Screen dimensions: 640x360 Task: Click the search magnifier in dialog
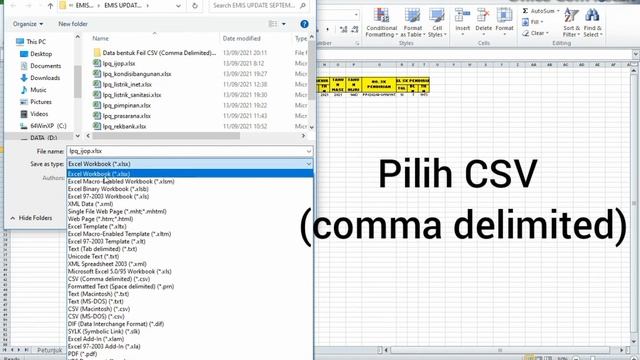pyautogui.click(x=303, y=6)
